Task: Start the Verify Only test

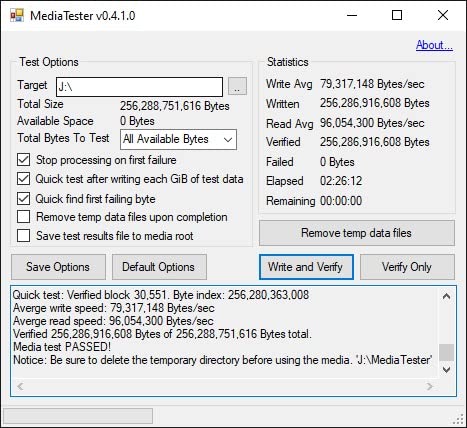Action: tap(407, 267)
